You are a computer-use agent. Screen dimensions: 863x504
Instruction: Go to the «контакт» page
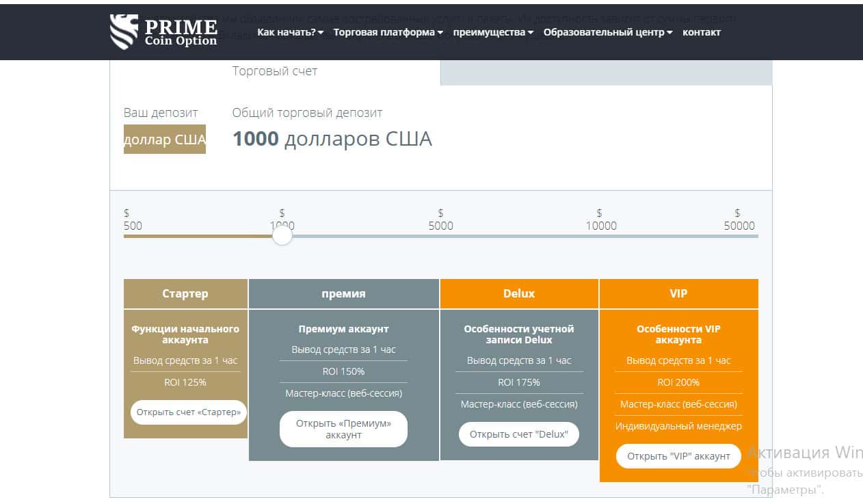coord(701,32)
